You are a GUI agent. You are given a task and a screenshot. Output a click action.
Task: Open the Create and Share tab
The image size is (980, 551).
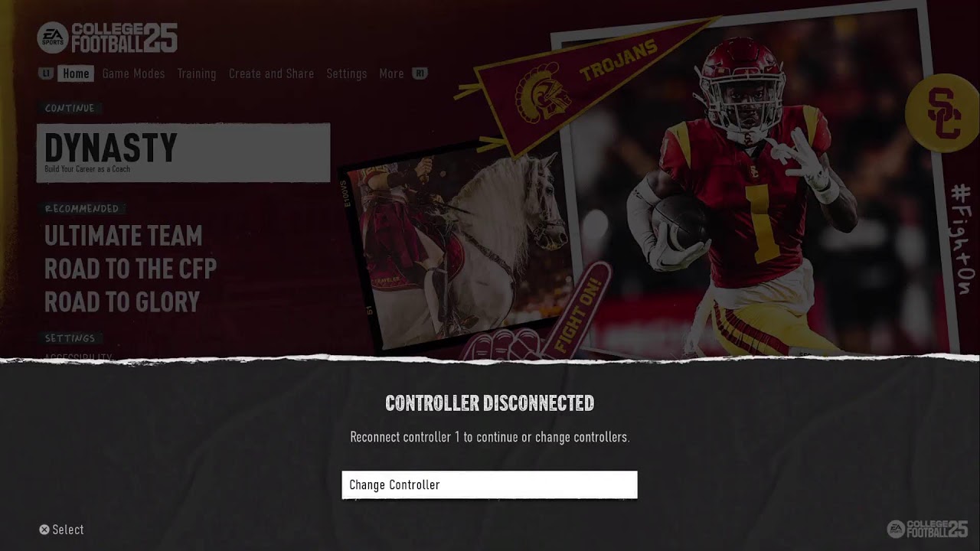pyautogui.click(x=271, y=73)
